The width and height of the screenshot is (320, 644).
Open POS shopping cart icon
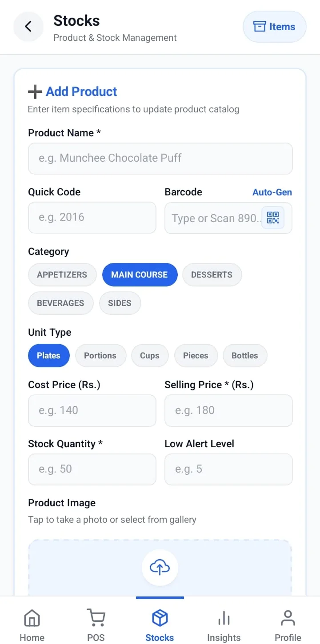point(96,618)
